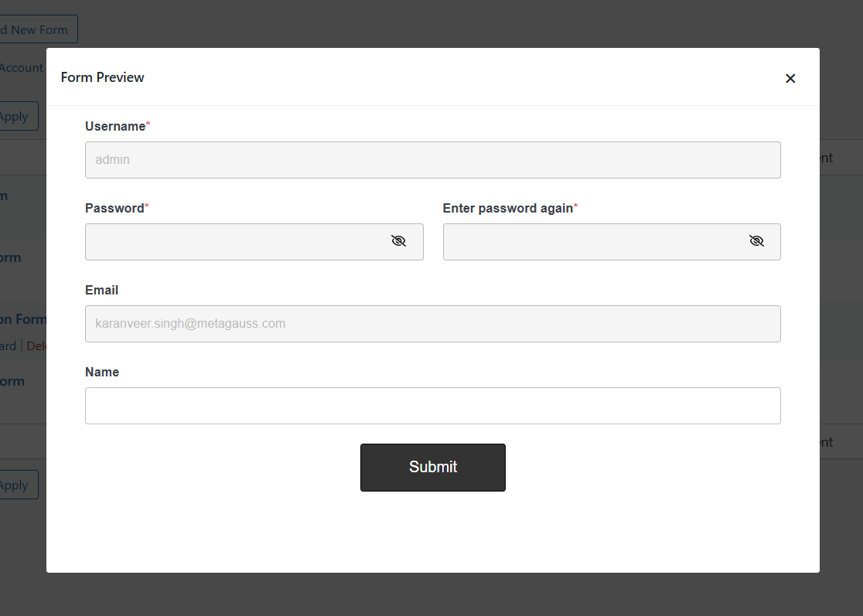Viewport: 863px width, 616px height.
Task: Click the Username field label
Action: (x=115, y=126)
